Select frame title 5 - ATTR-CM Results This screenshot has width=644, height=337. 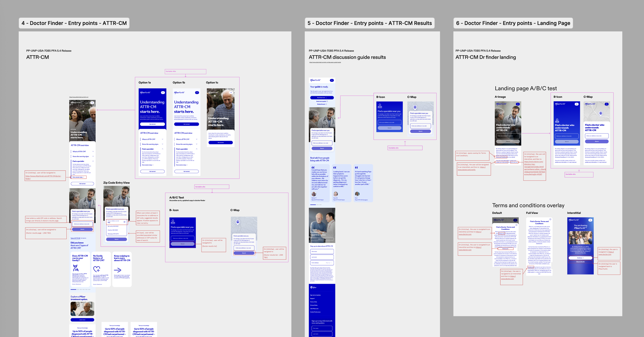(370, 23)
